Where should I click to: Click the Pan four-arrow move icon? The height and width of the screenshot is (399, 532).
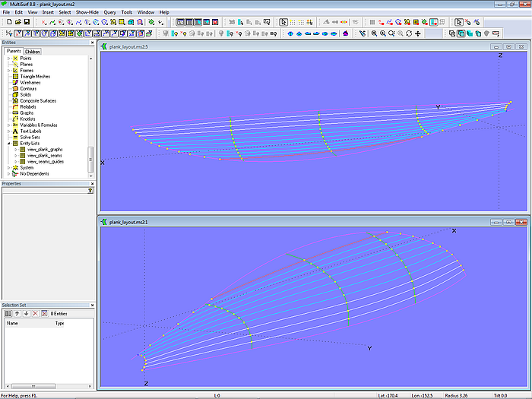[418, 33]
